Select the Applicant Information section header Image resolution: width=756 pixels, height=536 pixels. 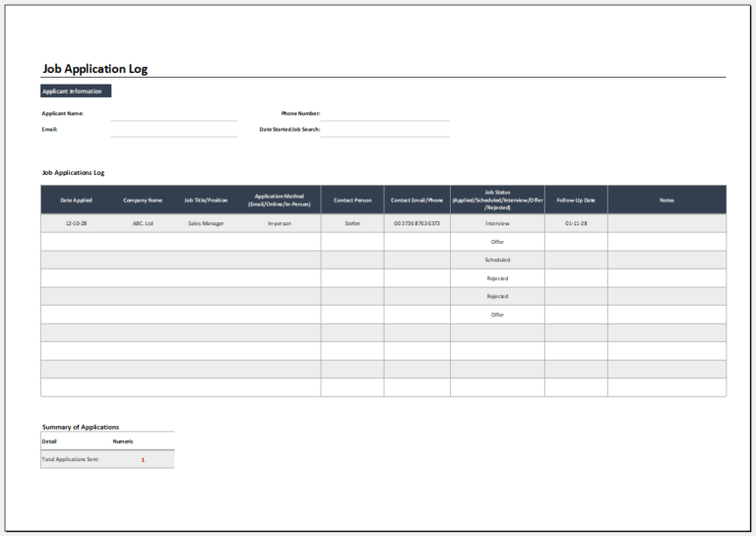(x=76, y=91)
